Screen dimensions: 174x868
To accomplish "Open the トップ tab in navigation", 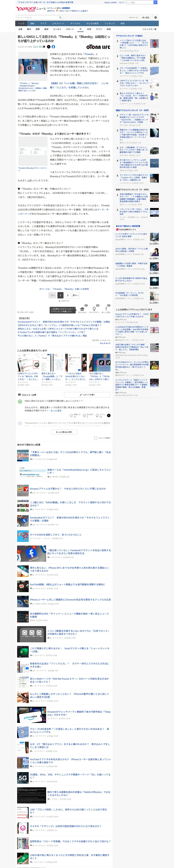I will (21, 24).
